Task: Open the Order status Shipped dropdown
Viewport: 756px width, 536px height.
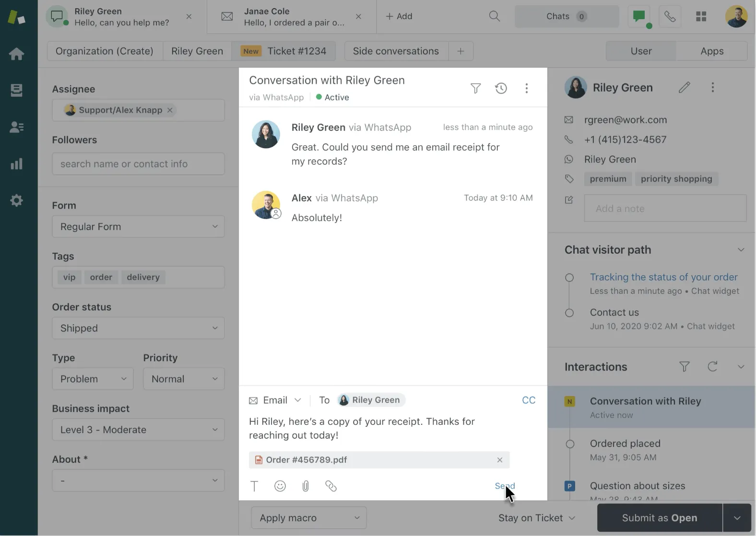Action: (138, 328)
